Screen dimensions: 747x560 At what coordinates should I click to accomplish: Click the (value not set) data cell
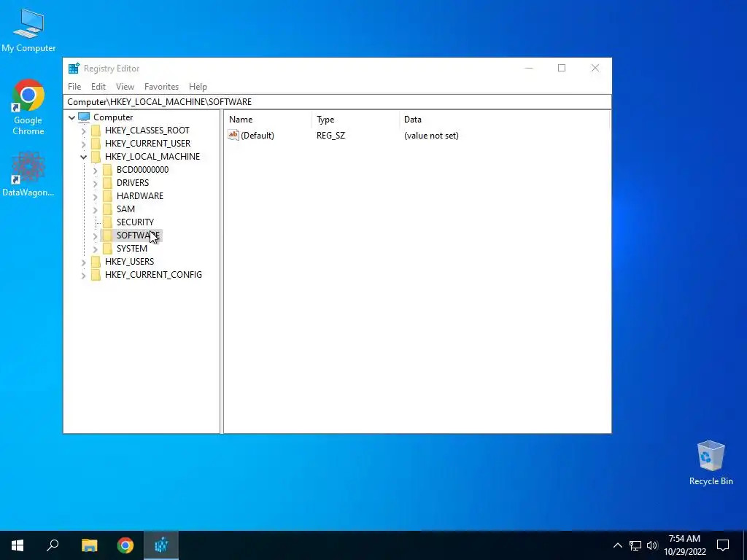tap(431, 136)
